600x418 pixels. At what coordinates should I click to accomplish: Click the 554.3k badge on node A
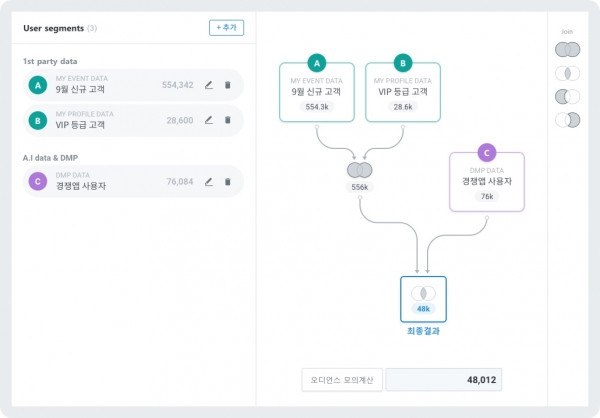317,107
